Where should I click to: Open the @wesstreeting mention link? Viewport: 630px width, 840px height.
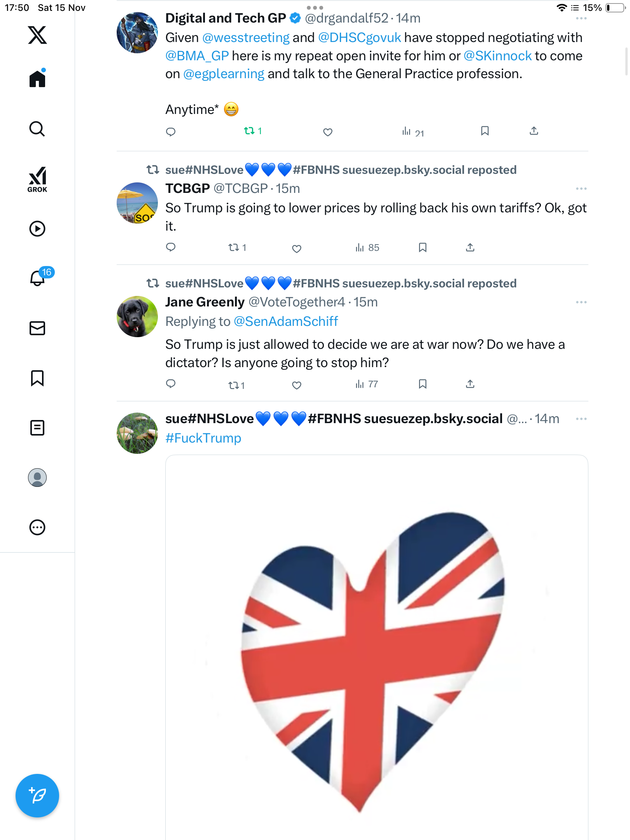click(x=246, y=38)
